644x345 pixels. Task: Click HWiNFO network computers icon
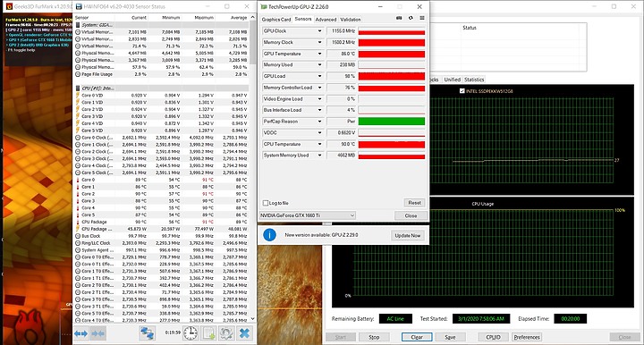click(x=147, y=333)
